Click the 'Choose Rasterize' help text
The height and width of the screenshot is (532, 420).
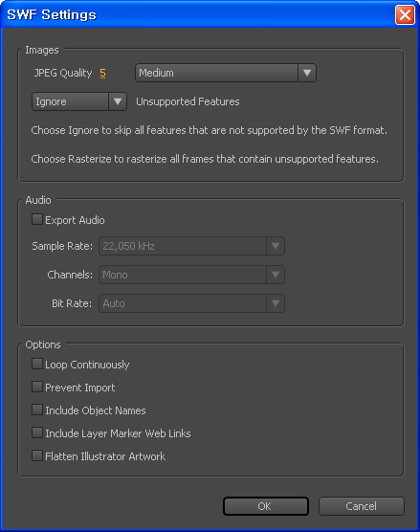pos(205,159)
